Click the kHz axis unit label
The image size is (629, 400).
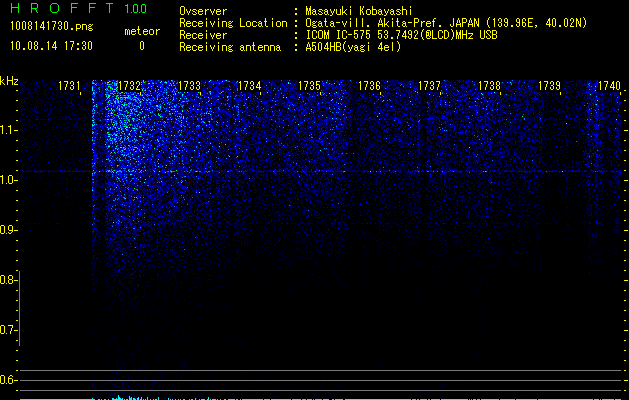tap(9, 81)
